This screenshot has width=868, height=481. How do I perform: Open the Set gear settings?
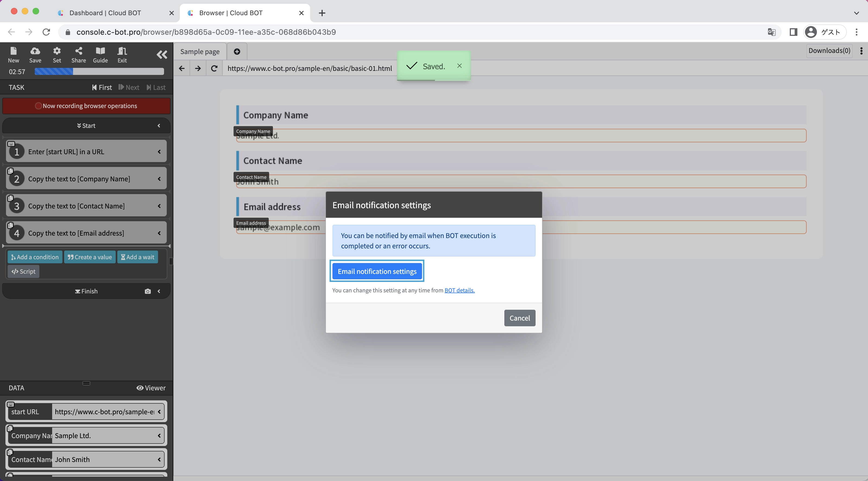[57, 54]
